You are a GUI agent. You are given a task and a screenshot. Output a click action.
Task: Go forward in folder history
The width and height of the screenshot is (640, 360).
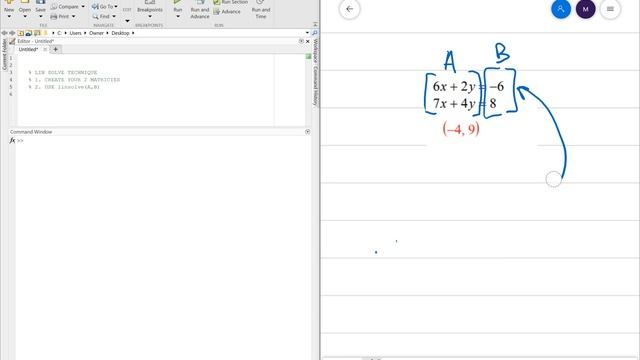coord(12,33)
